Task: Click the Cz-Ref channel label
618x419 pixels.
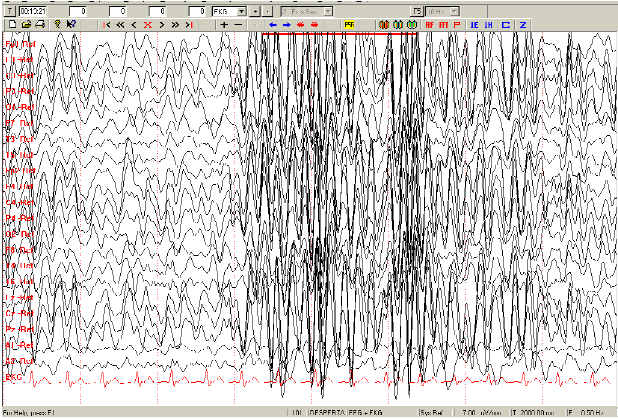Action: (20, 313)
